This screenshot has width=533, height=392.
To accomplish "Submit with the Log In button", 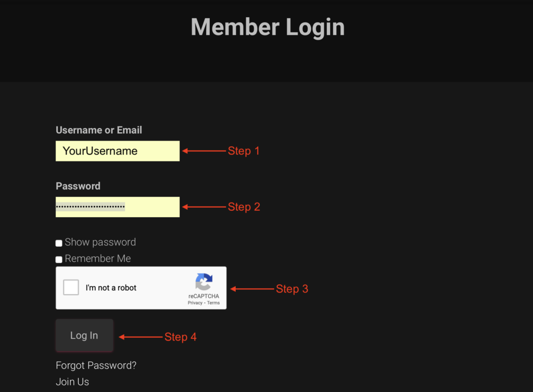I will point(84,335).
